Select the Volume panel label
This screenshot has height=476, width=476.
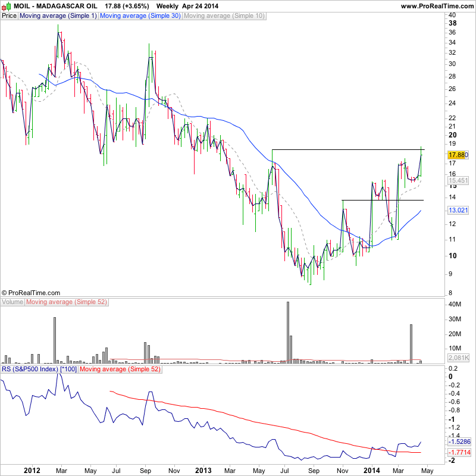(12, 302)
